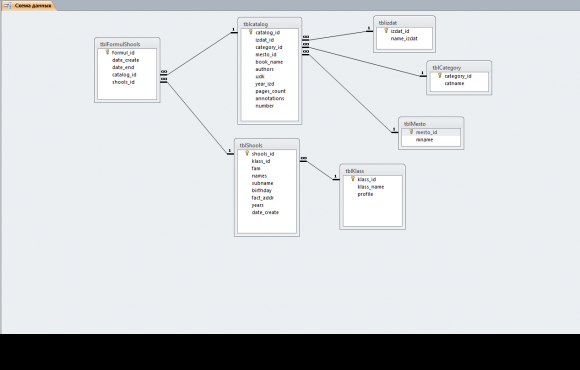Click the key icon beside izdat_id

pos(386,31)
